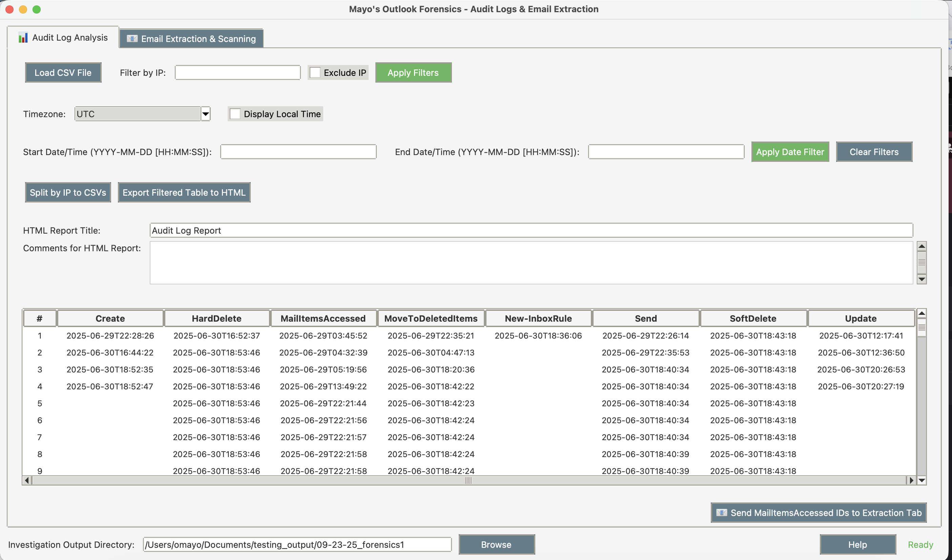The image size is (952, 560).
Task: Click Export Filtered Table to HTML
Action: click(184, 193)
